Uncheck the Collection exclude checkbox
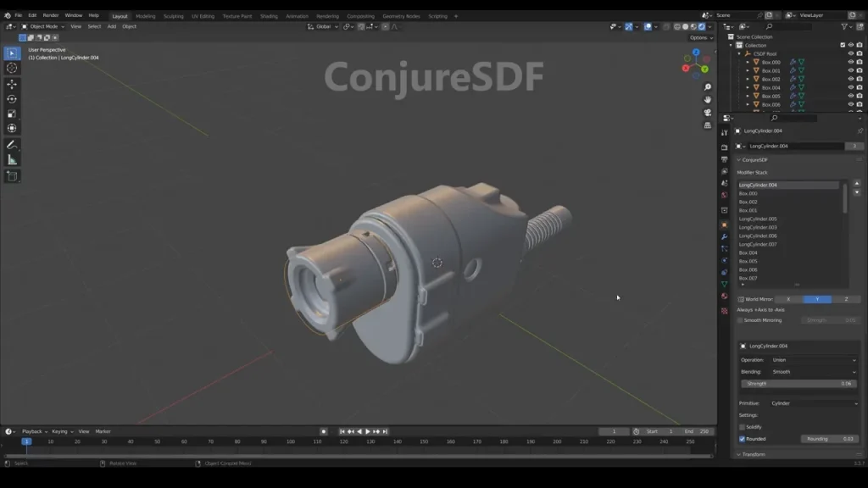868x488 pixels. (x=843, y=46)
